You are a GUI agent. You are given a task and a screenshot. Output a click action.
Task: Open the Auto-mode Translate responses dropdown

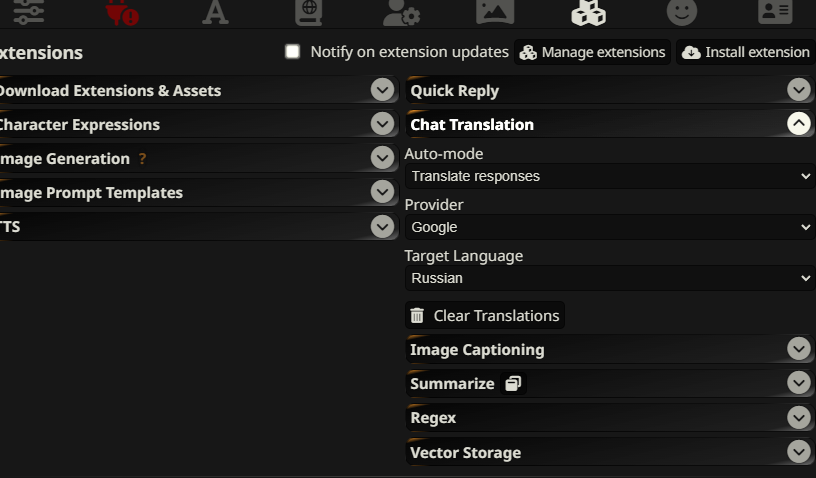pyautogui.click(x=610, y=176)
